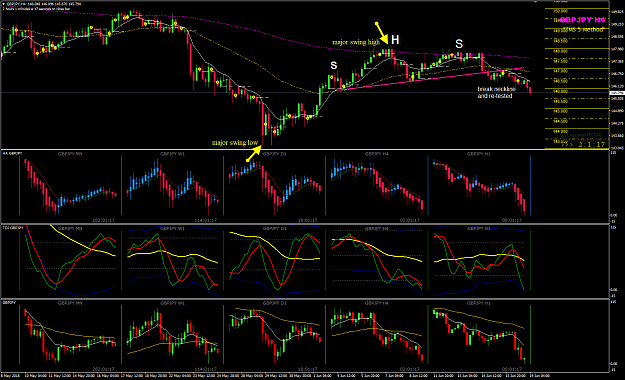Open the chart menu arrow beside the symbol title
This screenshot has width=625, height=380.
[x=4, y=4]
